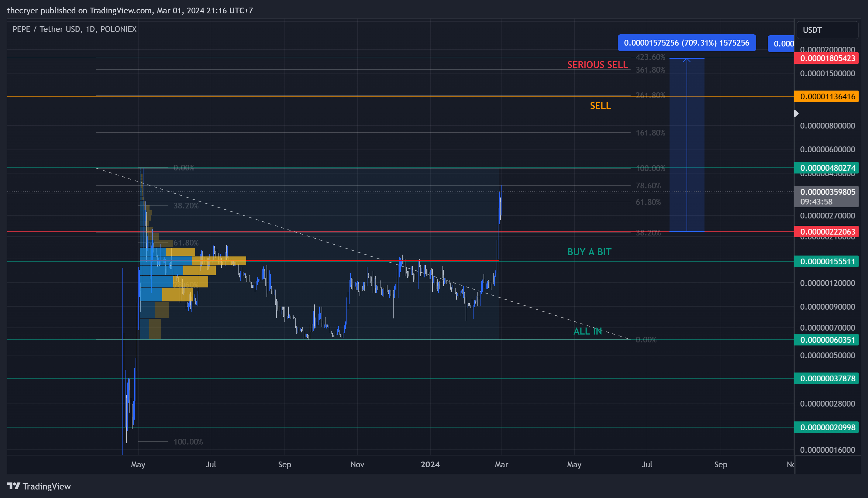Open the thecryer published on TradingView.com header
This screenshot has width=868, height=498.
(130, 11)
